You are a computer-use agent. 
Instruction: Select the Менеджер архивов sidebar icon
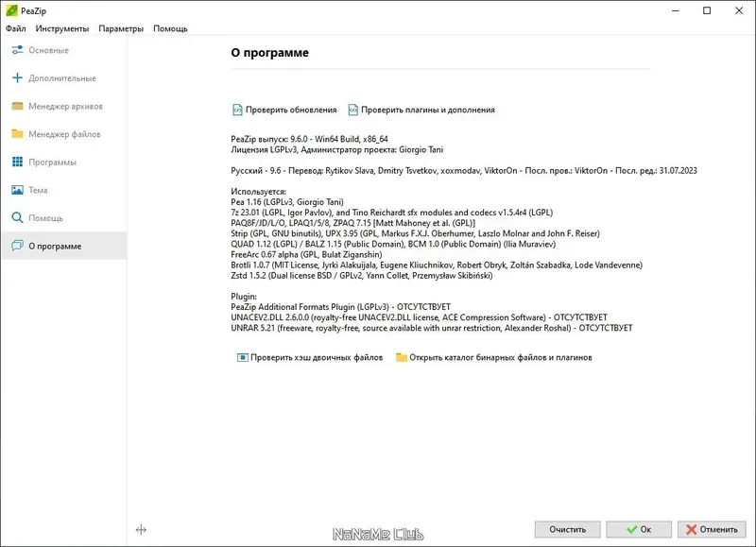(x=17, y=106)
